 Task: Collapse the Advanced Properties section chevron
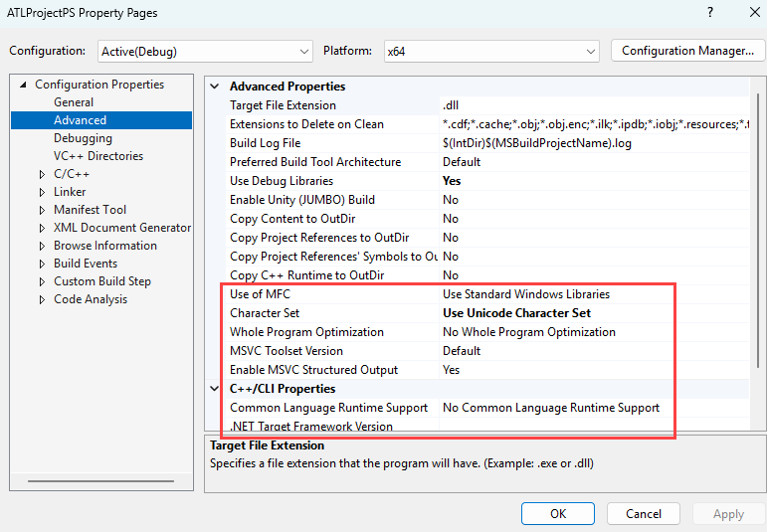click(214, 87)
